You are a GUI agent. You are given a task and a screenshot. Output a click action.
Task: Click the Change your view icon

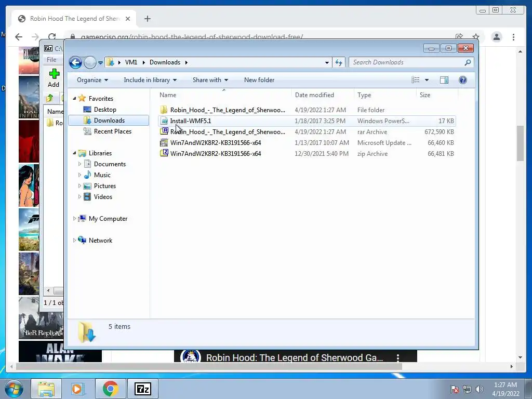click(x=416, y=80)
